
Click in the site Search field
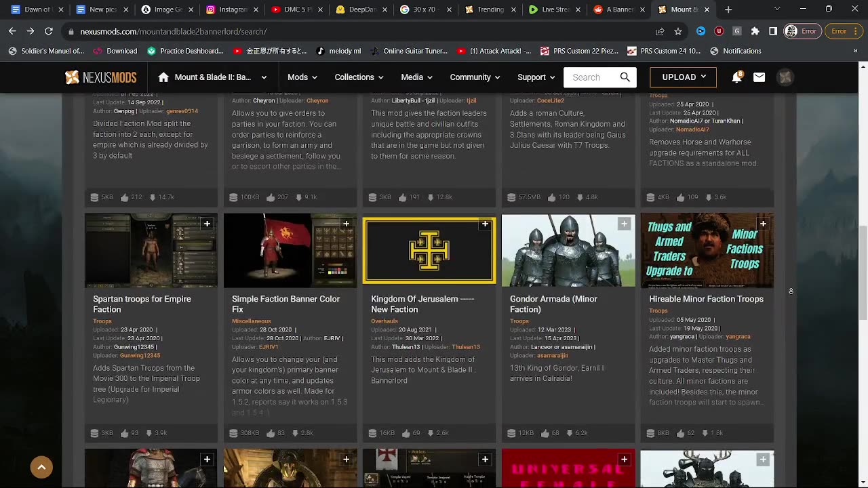click(591, 77)
